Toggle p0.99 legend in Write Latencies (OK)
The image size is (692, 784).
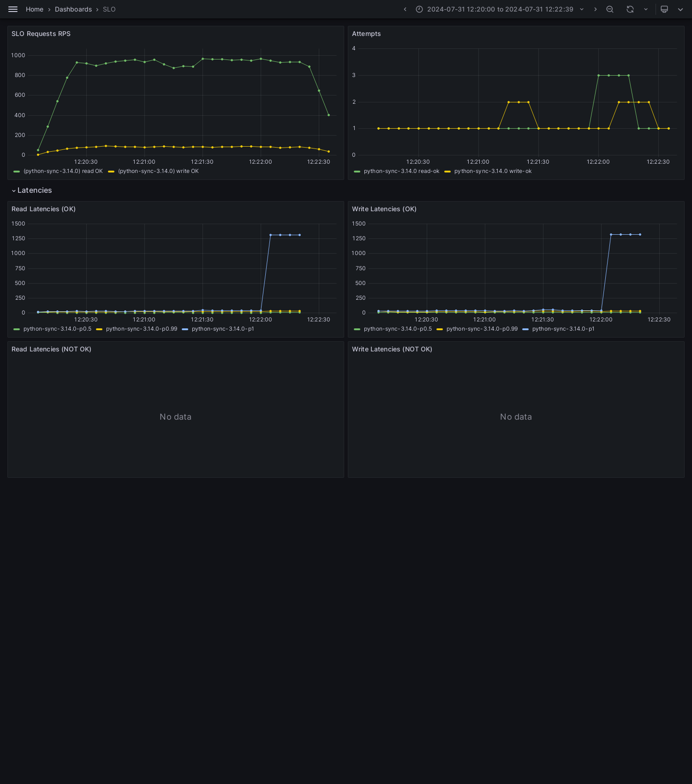click(482, 329)
